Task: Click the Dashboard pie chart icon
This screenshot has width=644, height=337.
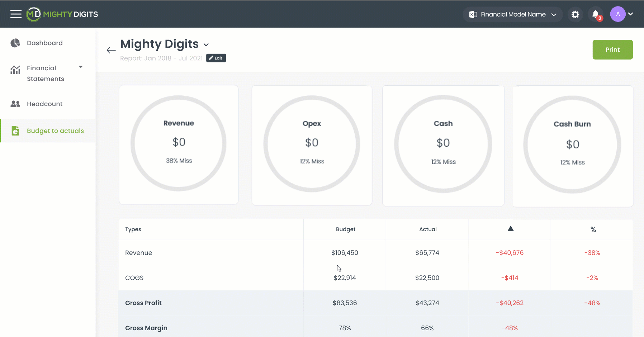Action: click(x=15, y=43)
